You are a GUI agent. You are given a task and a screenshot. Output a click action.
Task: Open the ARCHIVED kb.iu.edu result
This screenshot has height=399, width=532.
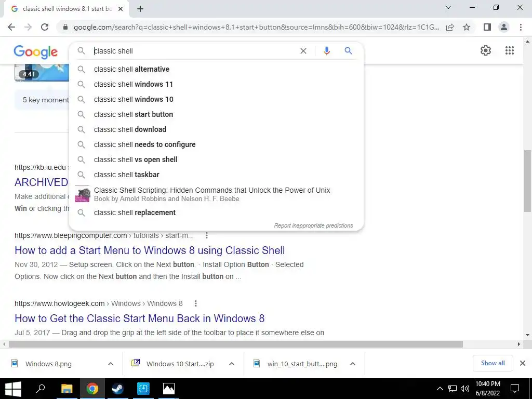(x=42, y=182)
